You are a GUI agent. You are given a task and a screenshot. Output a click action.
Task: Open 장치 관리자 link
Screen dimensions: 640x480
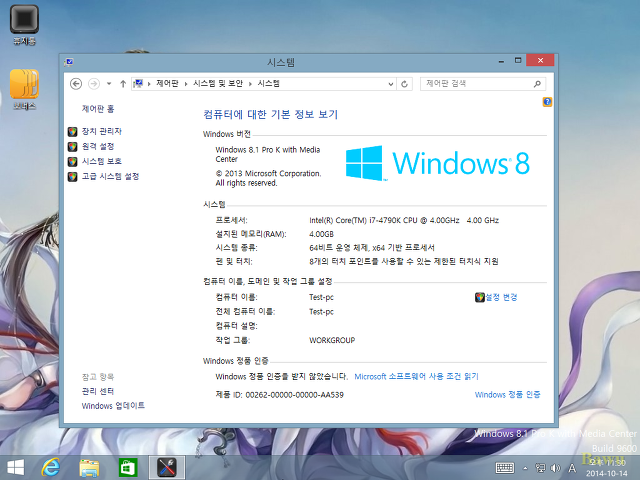[x=102, y=131]
